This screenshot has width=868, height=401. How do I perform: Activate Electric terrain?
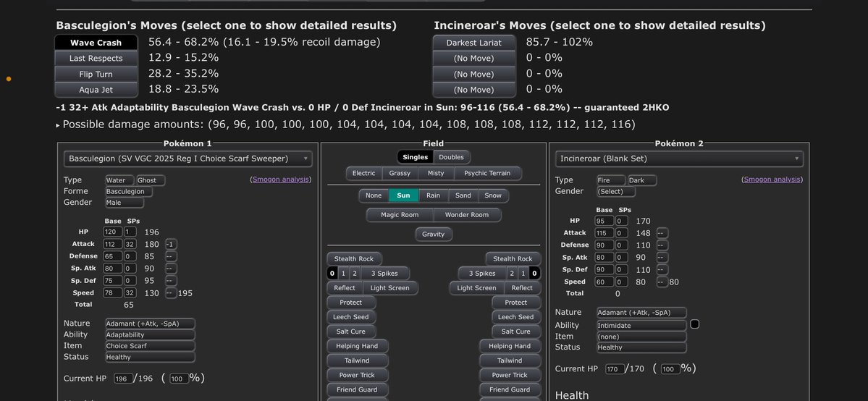[363, 174]
